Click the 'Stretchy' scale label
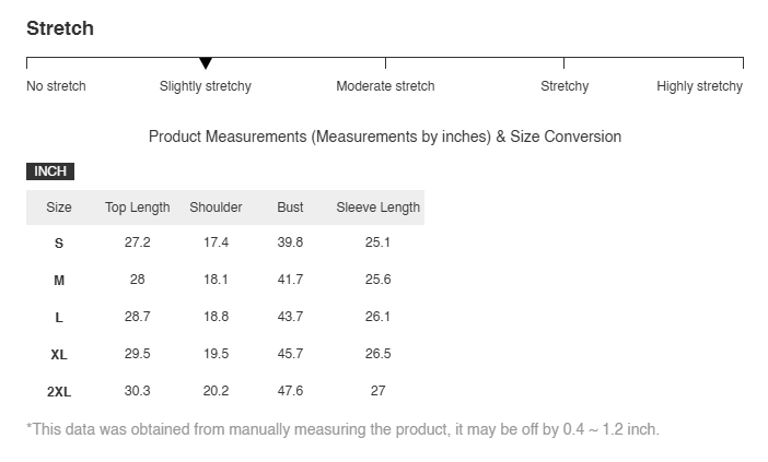 point(564,86)
